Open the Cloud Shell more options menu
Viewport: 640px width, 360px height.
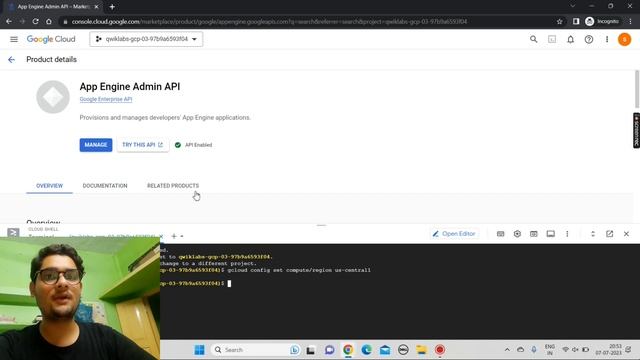567,234
